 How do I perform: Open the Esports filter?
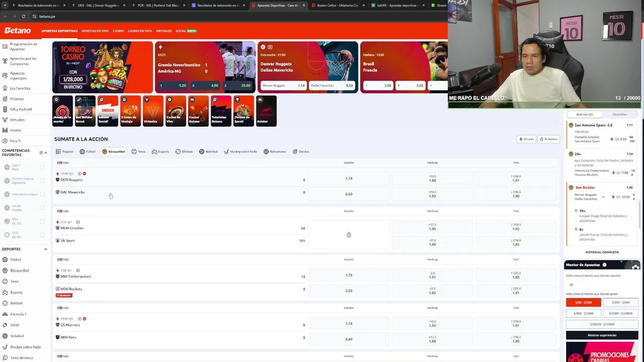tap(160, 151)
